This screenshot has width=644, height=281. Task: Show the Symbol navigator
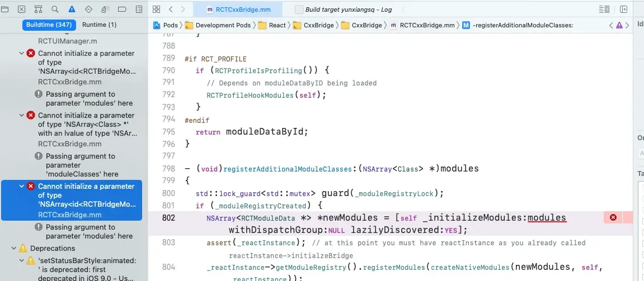pyautogui.click(x=38, y=9)
